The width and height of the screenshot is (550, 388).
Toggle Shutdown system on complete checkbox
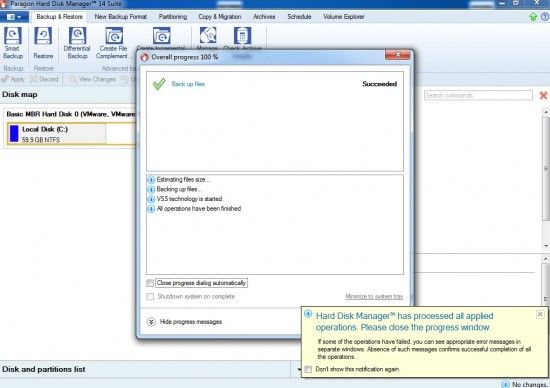coord(150,297)
